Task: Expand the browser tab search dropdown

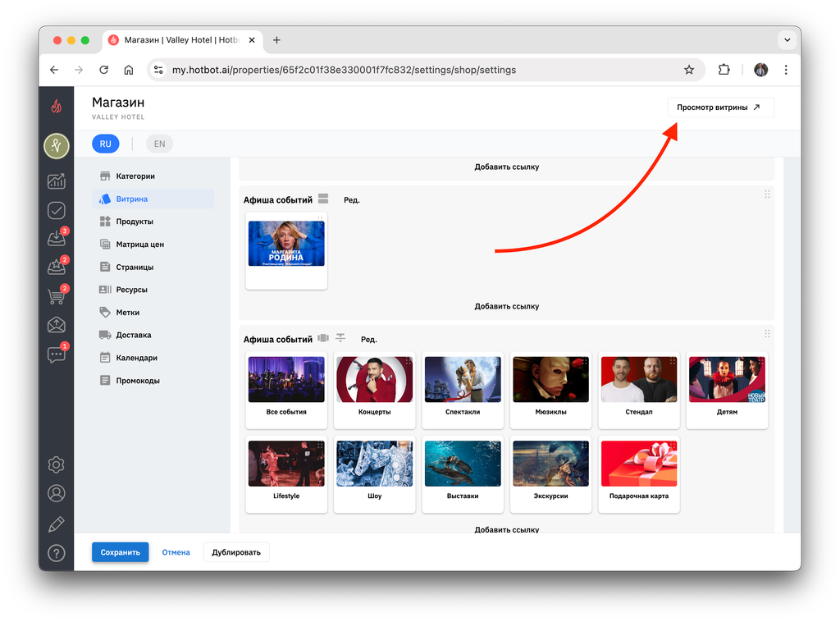Action: coord(787,39)
